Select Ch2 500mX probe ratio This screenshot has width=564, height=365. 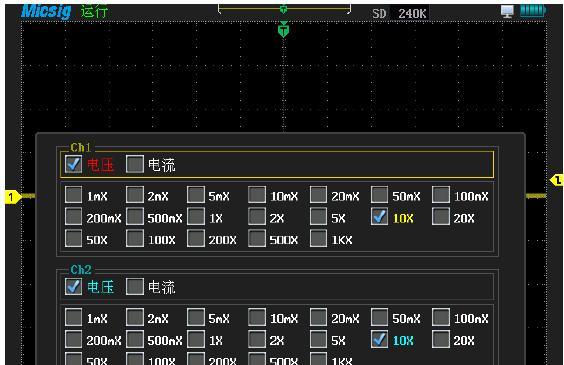click(x=135, y=339)
